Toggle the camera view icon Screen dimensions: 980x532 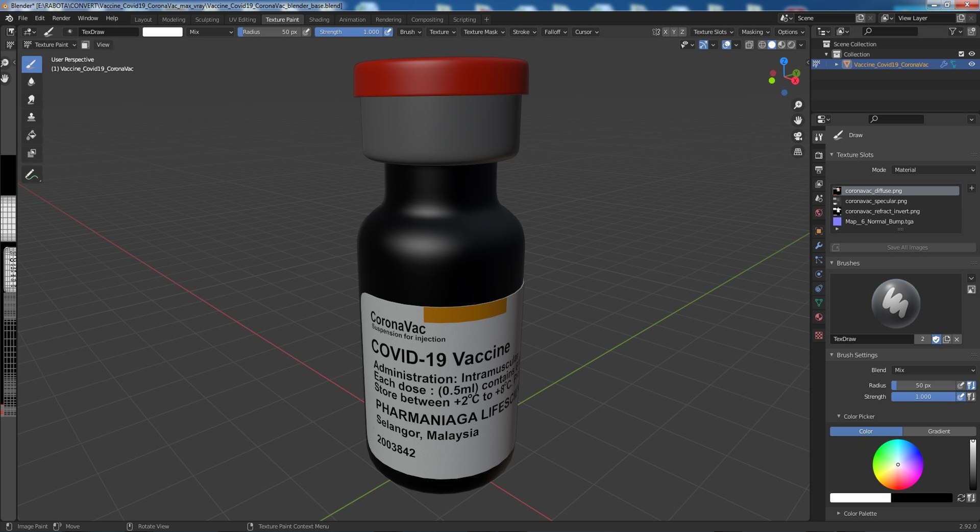[x=798, y=136]
